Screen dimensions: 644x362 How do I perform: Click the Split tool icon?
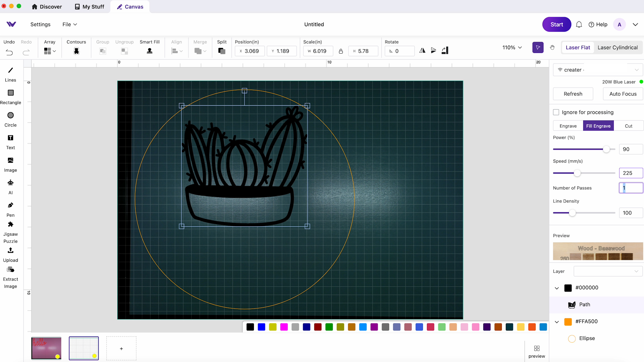tap(222, 51)
